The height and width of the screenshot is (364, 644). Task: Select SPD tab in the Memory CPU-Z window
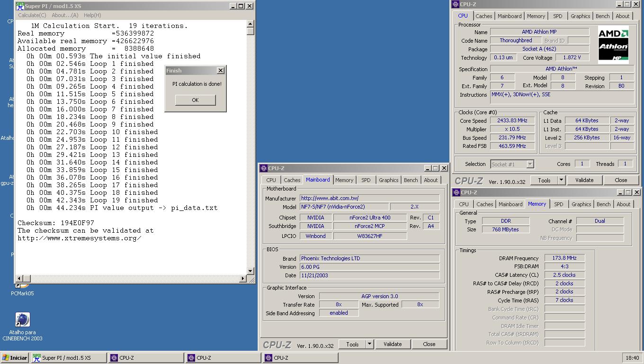[x=559, y=204]
